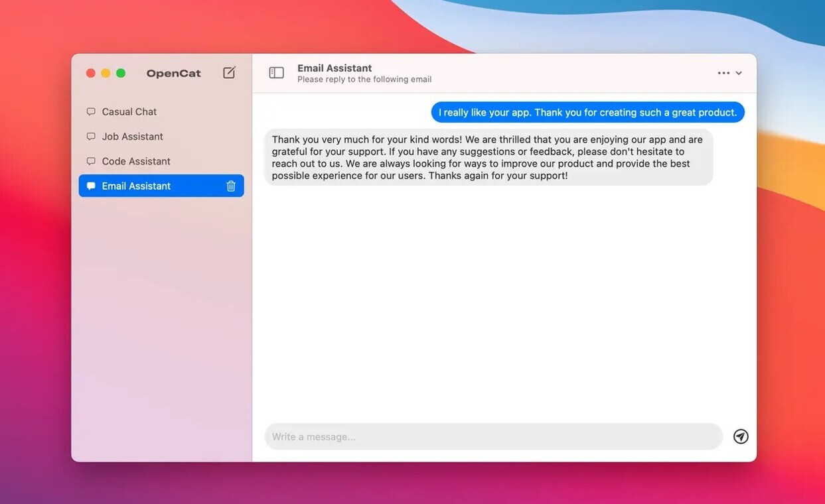Select the highlighted Email Assistant conversation
Screen dimensions: 825x504
[x=136, y=186]
